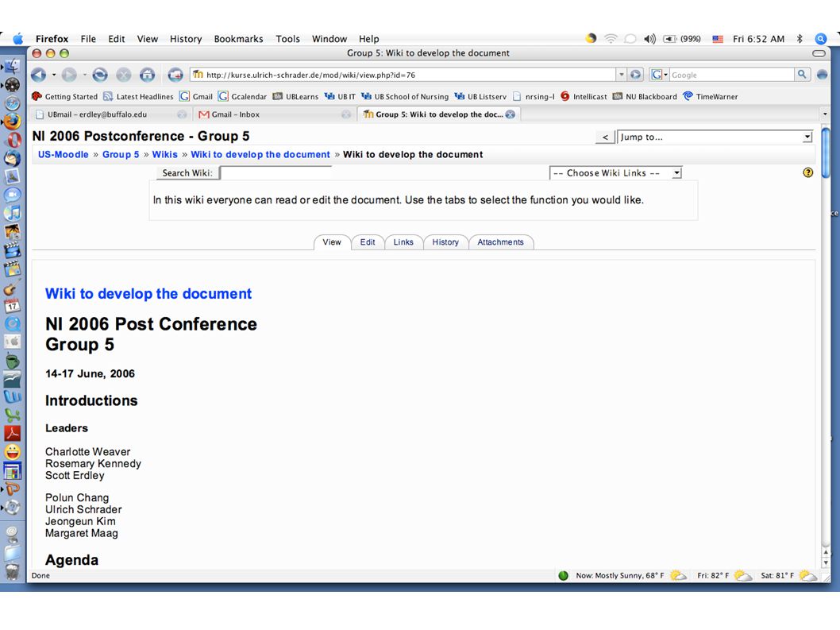Click the Now: Mostly Sunny weather status

619,575
